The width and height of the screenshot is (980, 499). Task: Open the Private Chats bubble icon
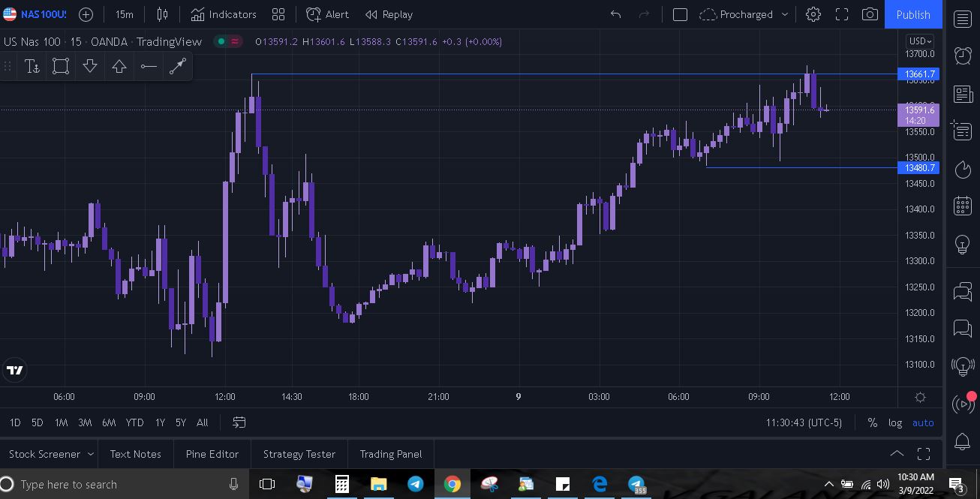(x=963, y=327)
